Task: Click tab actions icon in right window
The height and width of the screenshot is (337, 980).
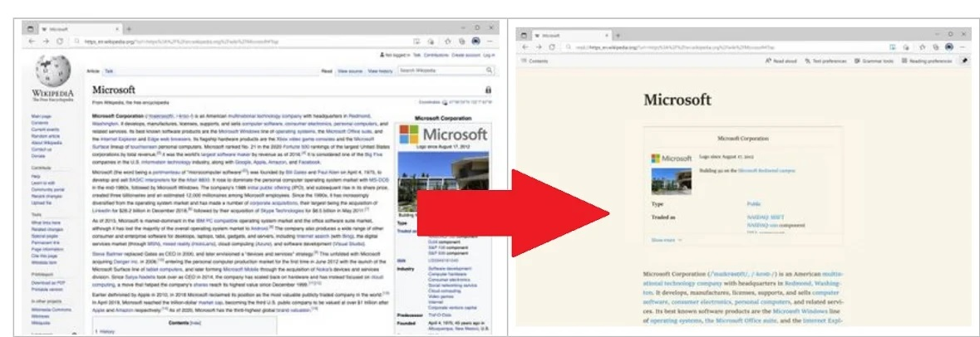Action: (x=525, y=36)
